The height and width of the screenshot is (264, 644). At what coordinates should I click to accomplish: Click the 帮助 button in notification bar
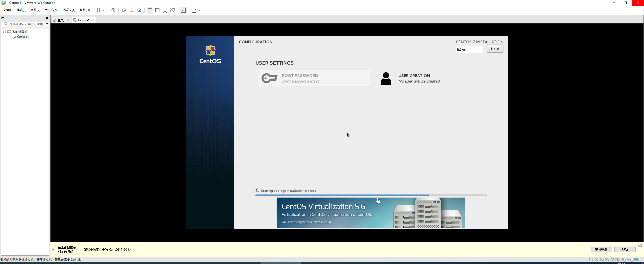pyautogui.click(x=625, y=249)
